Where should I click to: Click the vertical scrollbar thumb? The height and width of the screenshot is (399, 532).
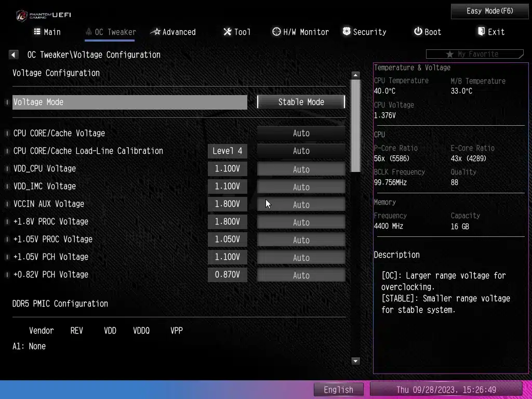click(356, 125)
